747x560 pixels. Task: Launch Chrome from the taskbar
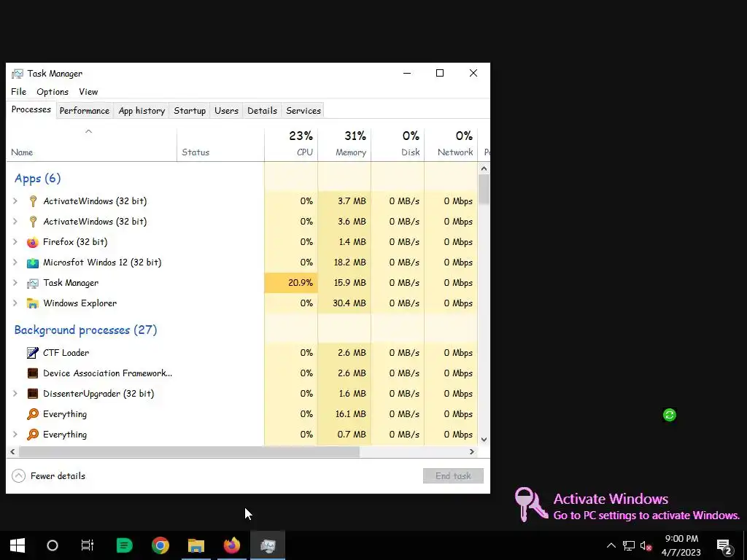pos(160,545)
